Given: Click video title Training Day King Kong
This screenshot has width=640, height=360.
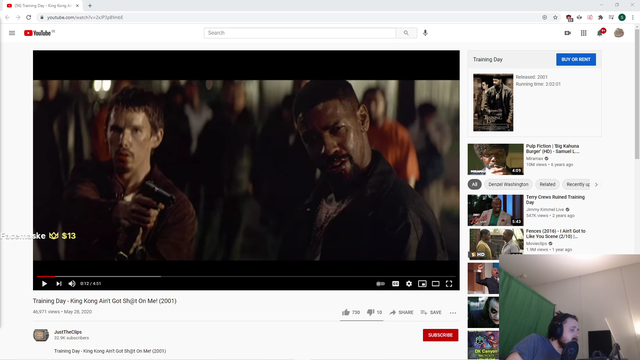Looking at the screenshot, I should point(104,301).
